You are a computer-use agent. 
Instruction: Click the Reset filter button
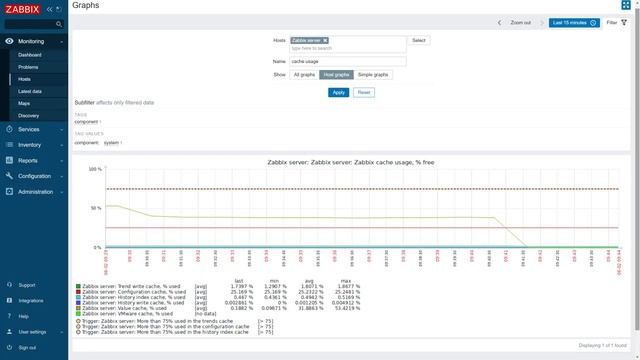tap(364, 92)
